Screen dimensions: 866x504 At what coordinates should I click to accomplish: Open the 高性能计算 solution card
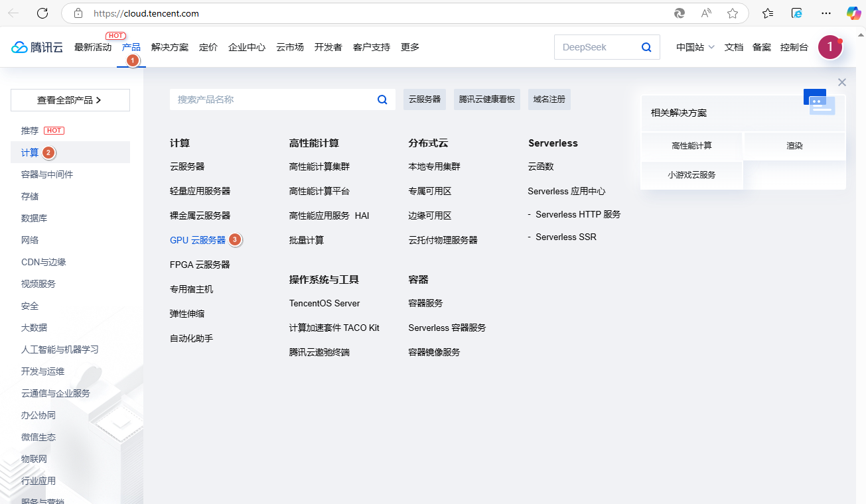point(691,146)
